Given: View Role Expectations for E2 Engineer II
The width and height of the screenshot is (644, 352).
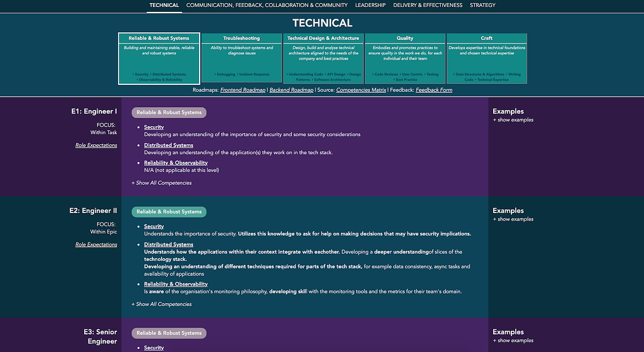Looking at the screenshot, I should pos(96,244).
